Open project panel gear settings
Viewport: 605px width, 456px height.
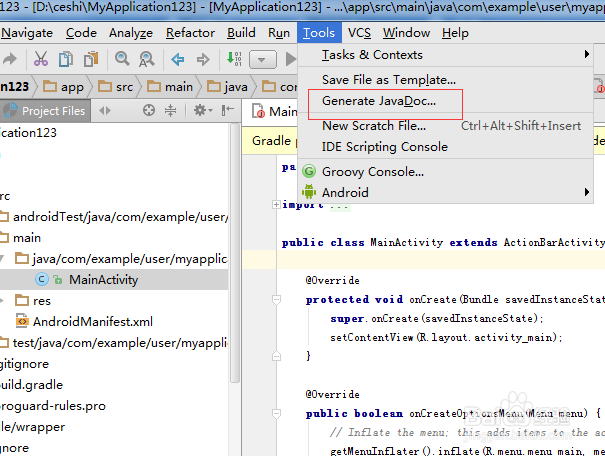(203, 111)
